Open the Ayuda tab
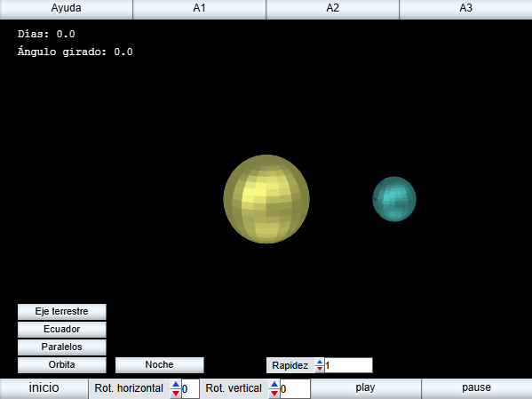 (x=66, y=9)
